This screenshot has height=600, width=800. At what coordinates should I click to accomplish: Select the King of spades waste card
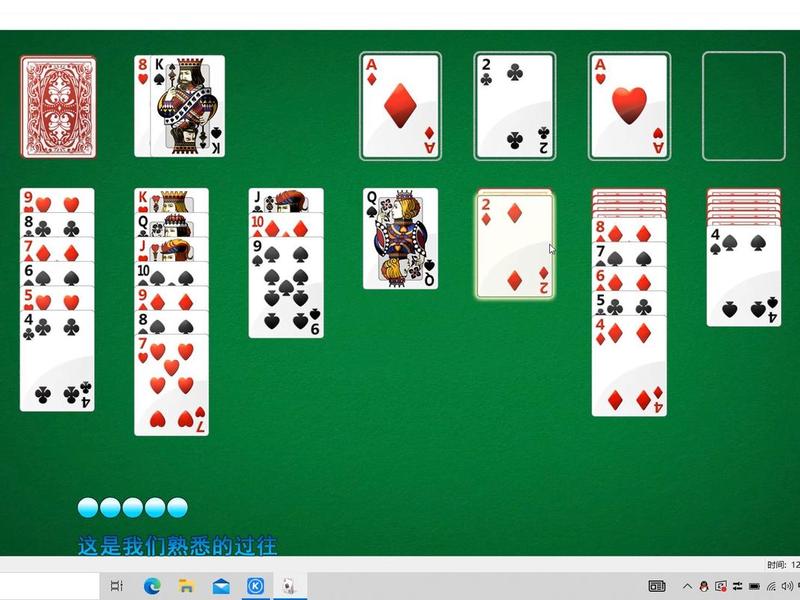[187, 106]
